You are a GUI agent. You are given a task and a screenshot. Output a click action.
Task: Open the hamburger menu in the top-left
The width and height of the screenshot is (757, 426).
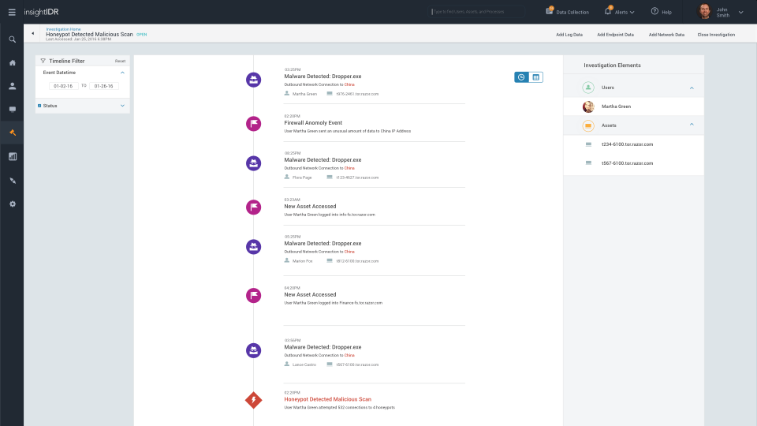[11, 11]
